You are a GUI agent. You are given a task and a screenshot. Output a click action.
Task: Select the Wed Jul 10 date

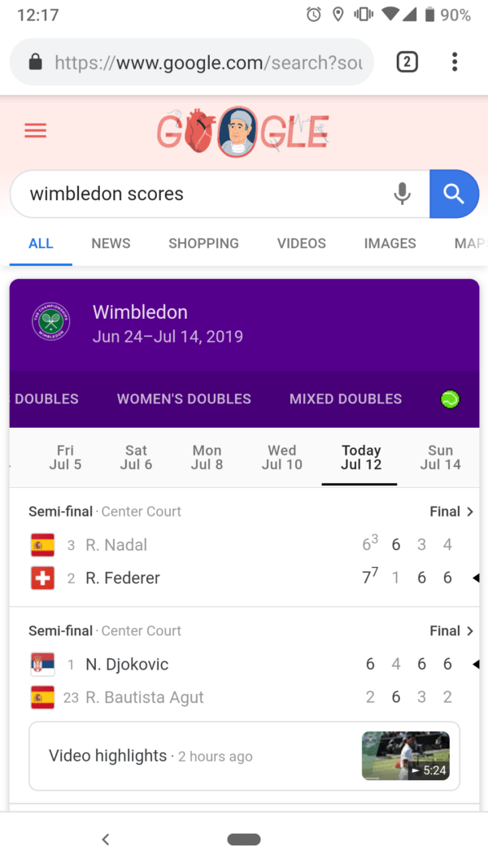(281, 457)
